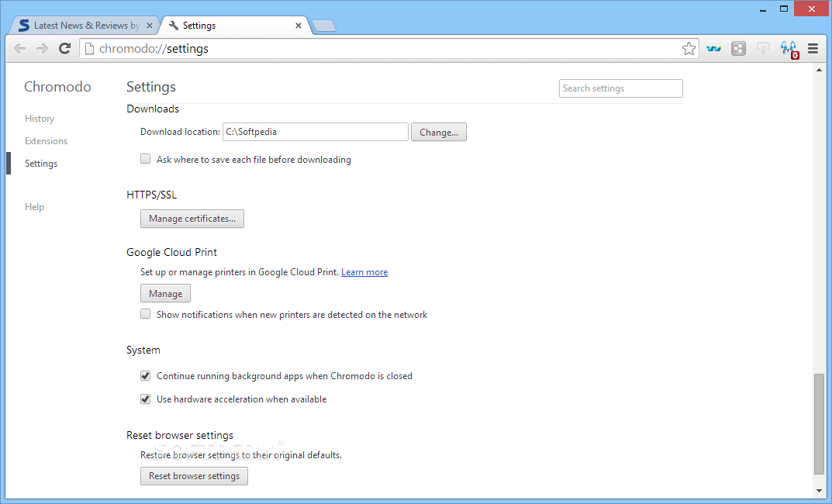
Task: Open History in the sidebar
Action: click(40, 119)
